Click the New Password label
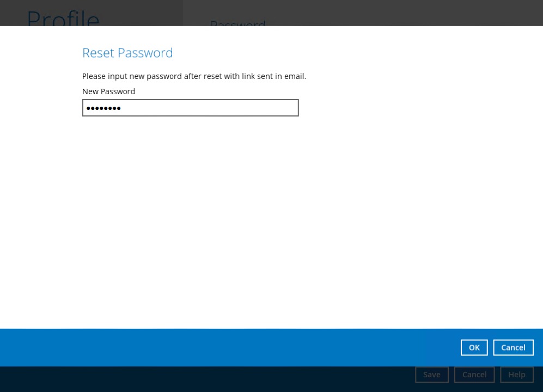The image size is (543, 392). click(x=108, y=91)
